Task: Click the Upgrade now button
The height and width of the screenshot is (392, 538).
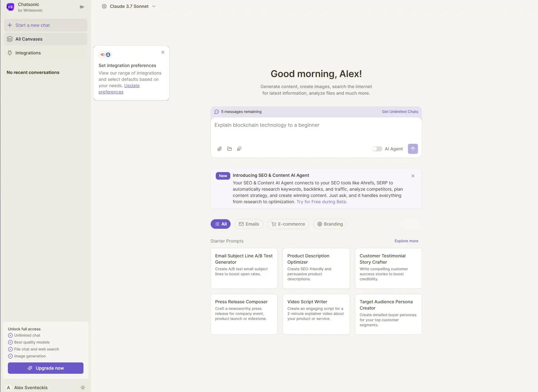Action: tap(46, 368)
